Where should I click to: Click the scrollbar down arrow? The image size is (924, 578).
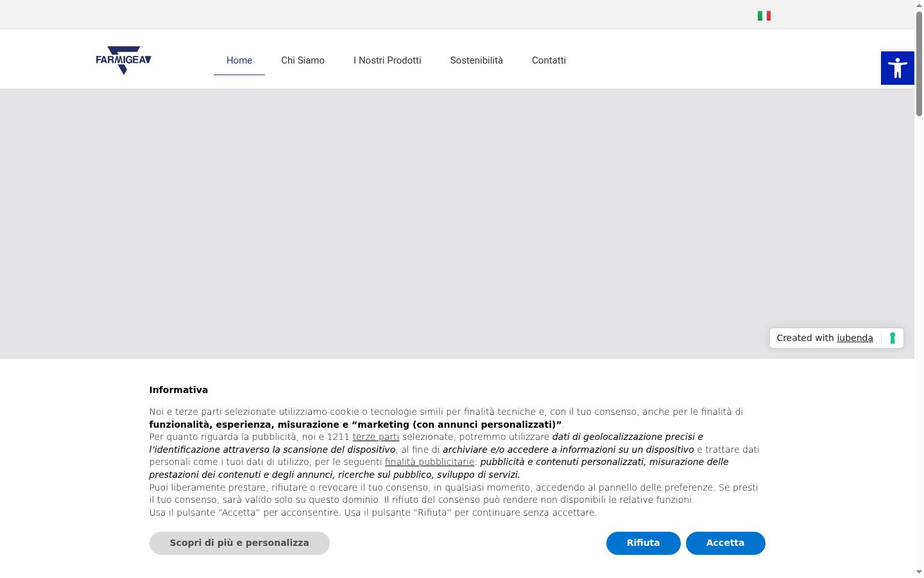(x=919, y=572)
